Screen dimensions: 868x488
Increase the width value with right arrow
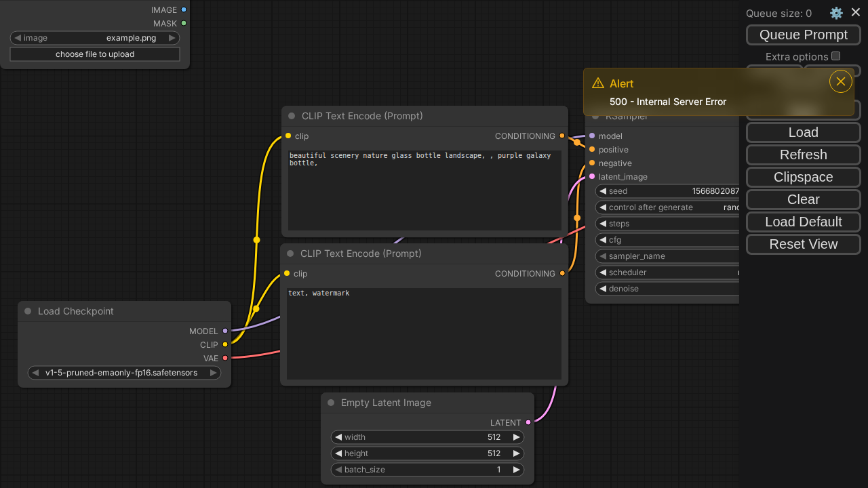(516, 437)
